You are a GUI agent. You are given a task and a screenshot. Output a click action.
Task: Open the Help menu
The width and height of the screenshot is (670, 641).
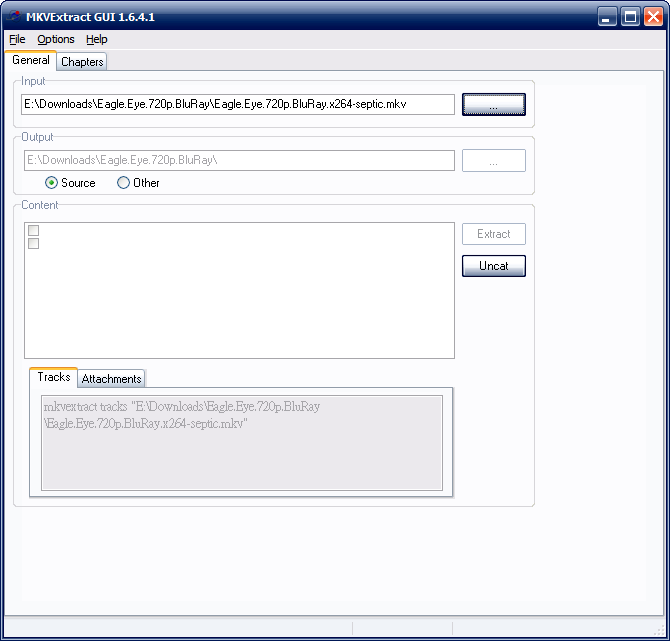pyautogui.click(x=97, y=39)
